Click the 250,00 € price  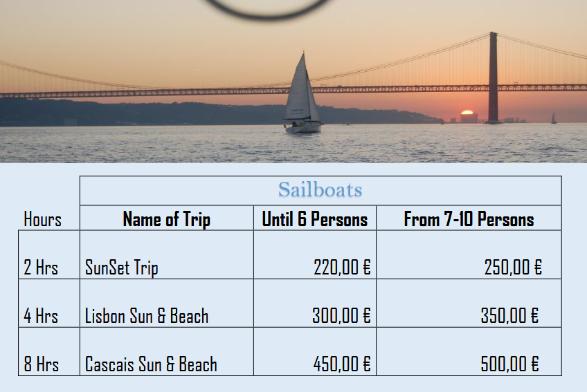512,268
